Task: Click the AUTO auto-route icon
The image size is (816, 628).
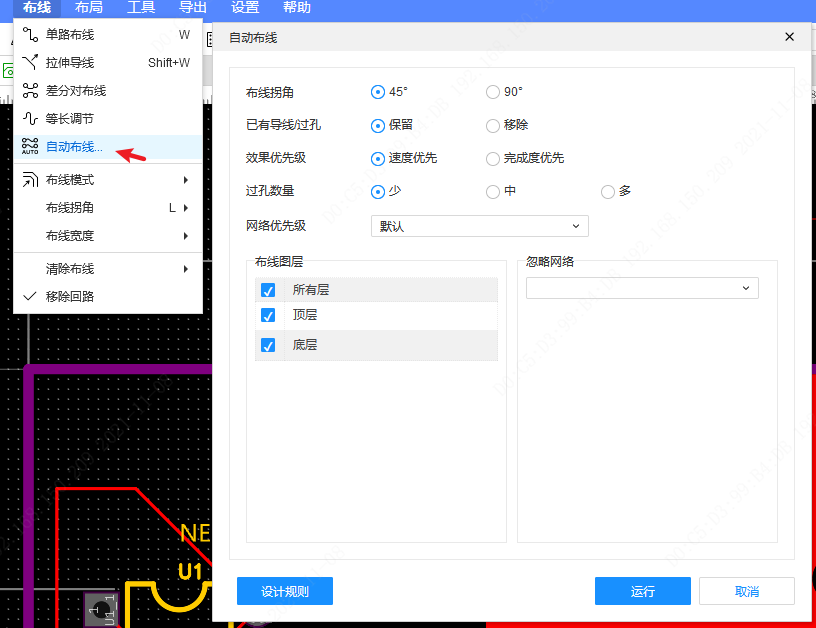Action: click(30, 146)
